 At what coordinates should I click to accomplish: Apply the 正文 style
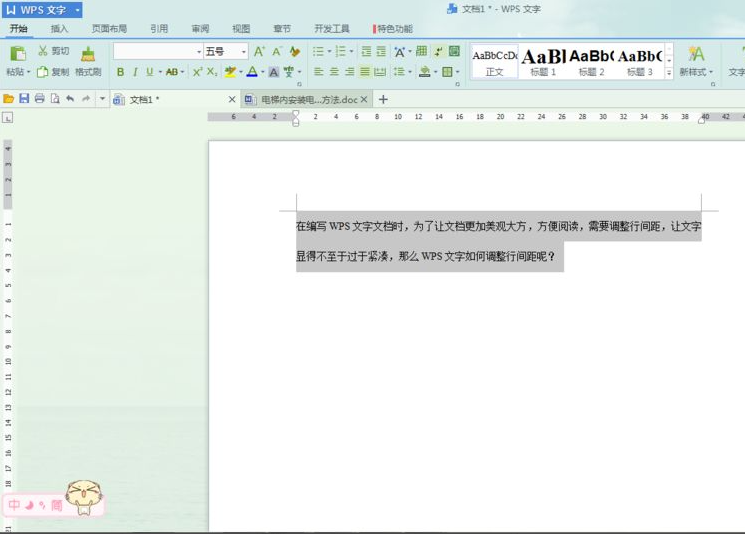coord(495,62)
